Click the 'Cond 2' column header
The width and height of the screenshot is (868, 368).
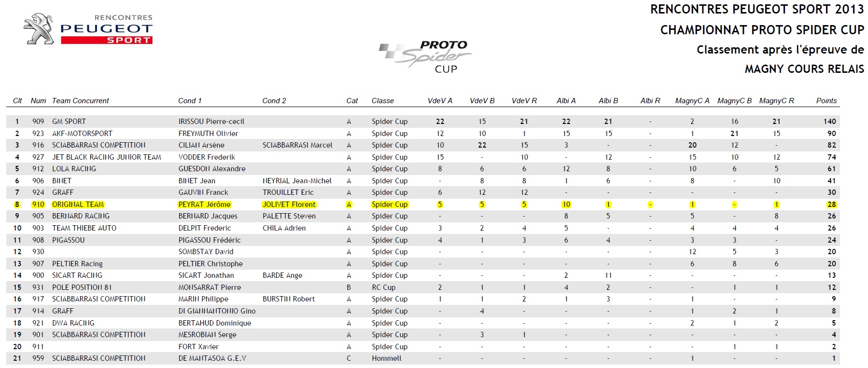coord(274,101)
